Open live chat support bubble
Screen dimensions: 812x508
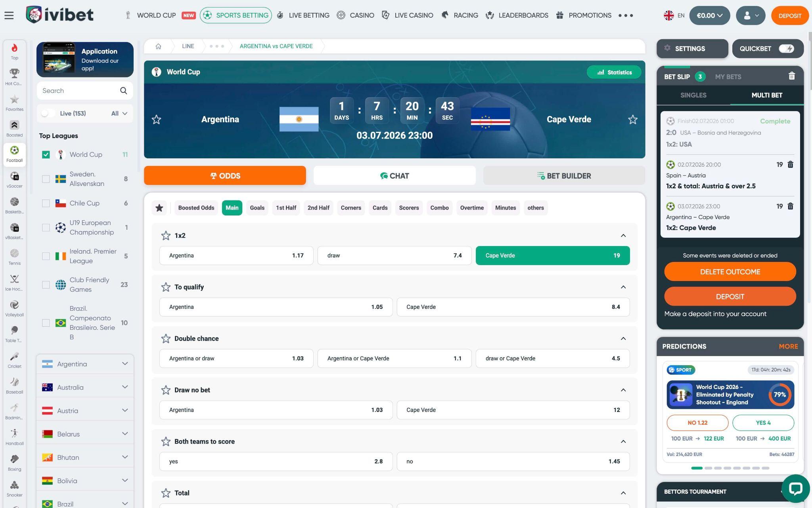click(795, 488)
